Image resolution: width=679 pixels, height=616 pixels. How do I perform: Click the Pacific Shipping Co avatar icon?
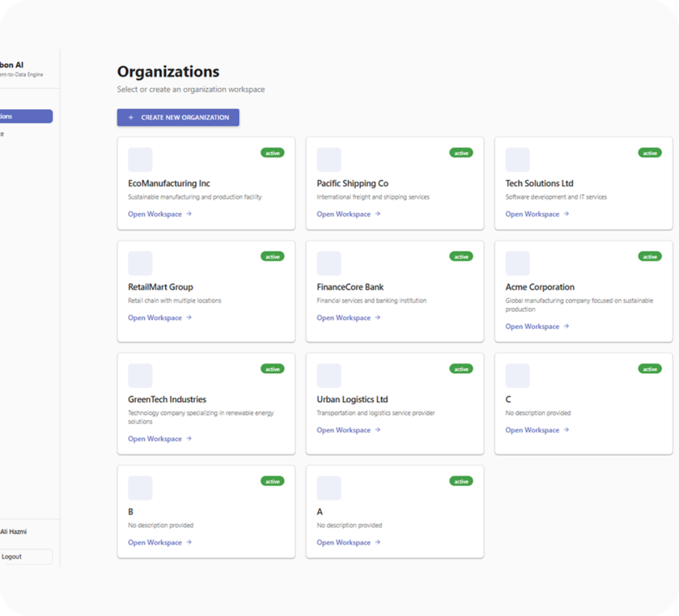[x=329, y=159]
